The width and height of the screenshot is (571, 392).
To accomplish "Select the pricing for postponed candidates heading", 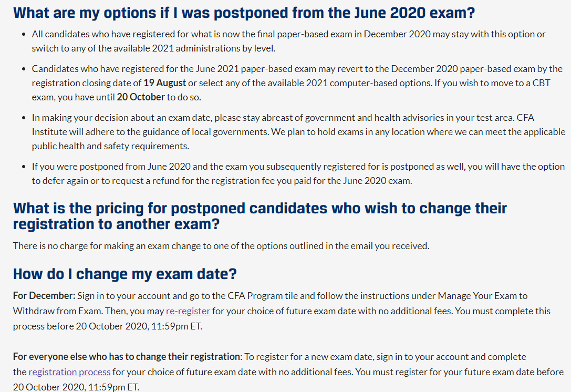I will tap(260, 216).
